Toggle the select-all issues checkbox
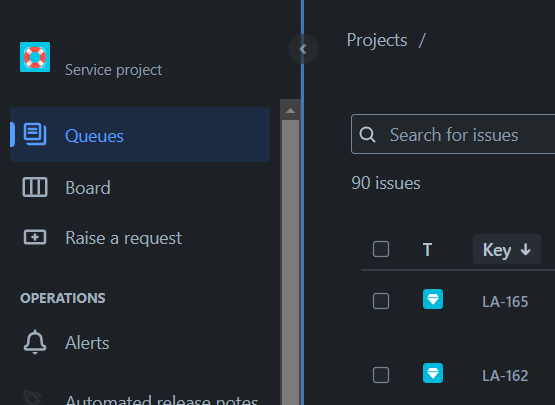This screenshot has width=555, height=405. point(381,249)
